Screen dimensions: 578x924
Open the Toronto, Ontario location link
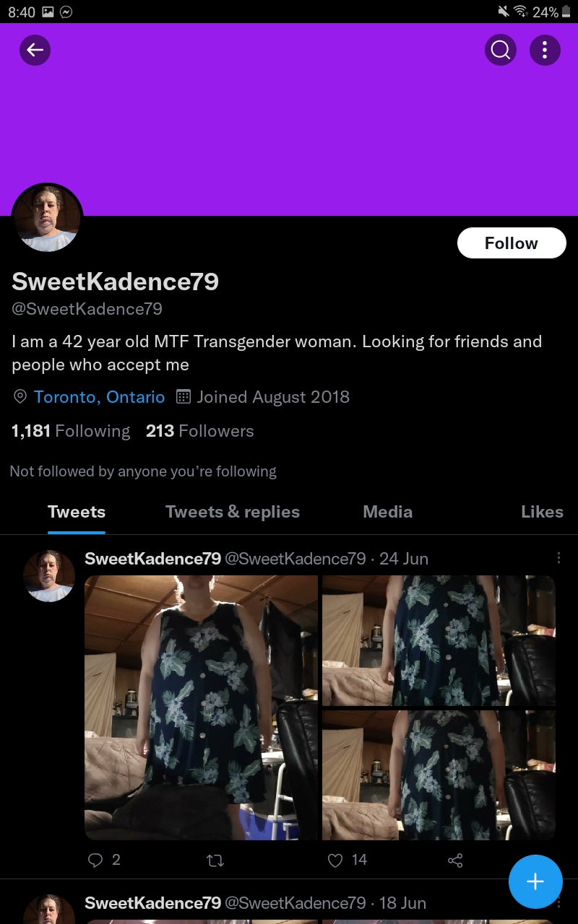(99, 397)
